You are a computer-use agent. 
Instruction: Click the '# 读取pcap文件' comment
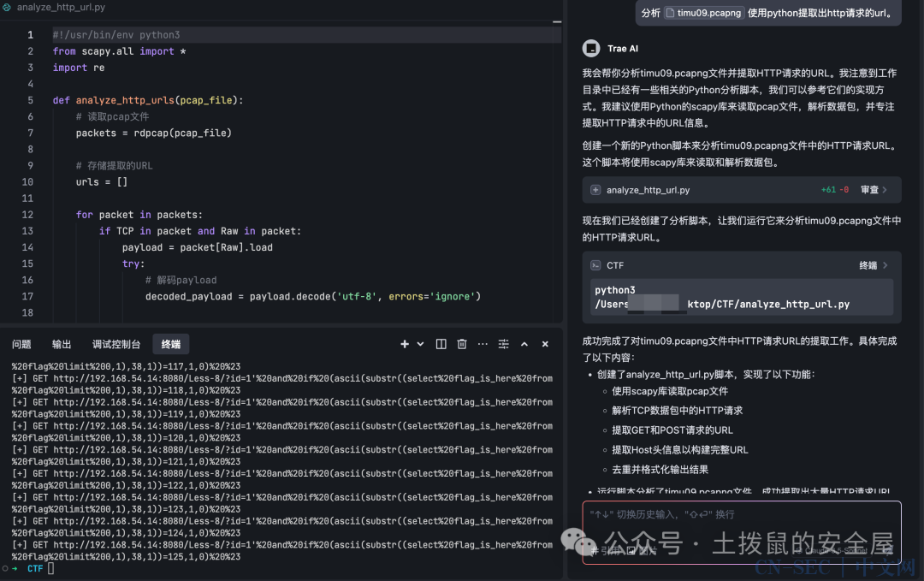[112, 116]
